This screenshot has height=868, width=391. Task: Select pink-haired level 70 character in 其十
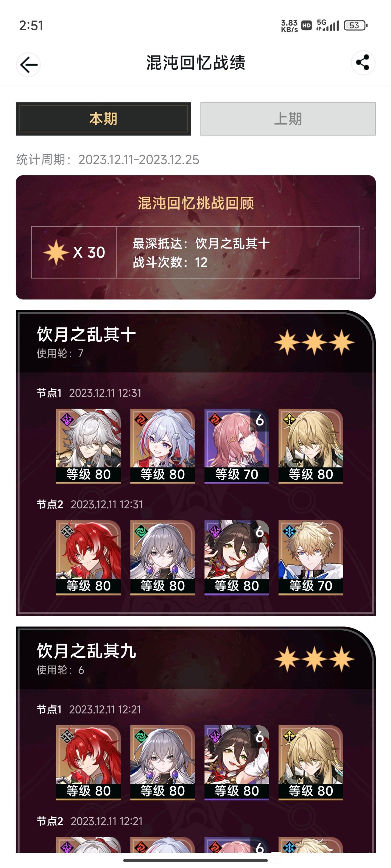[236, 446]
